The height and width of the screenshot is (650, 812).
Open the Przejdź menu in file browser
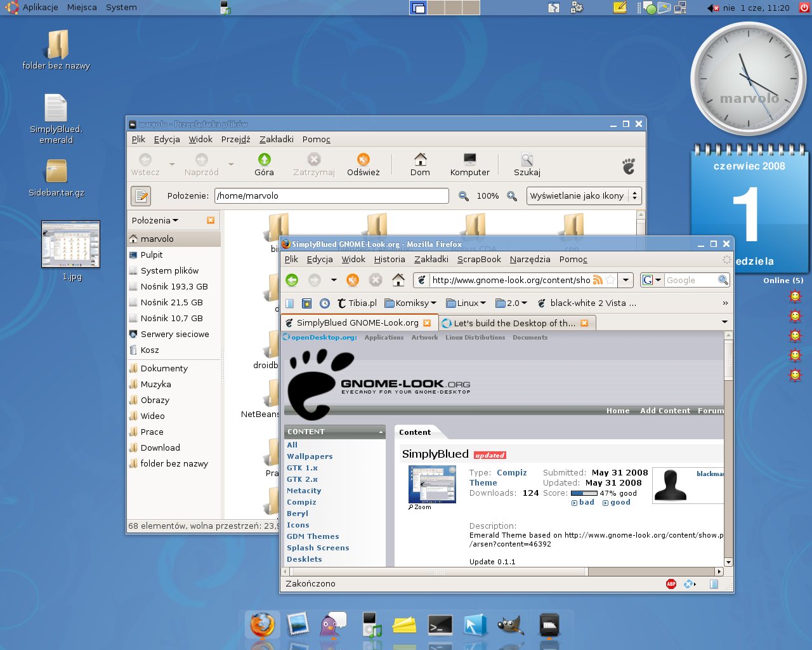click(x=236, y=139)
